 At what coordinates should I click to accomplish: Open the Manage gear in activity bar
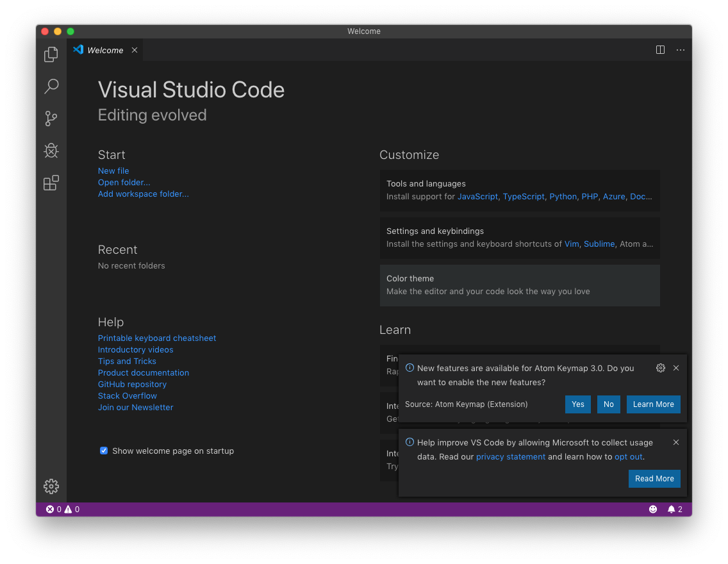51,486
